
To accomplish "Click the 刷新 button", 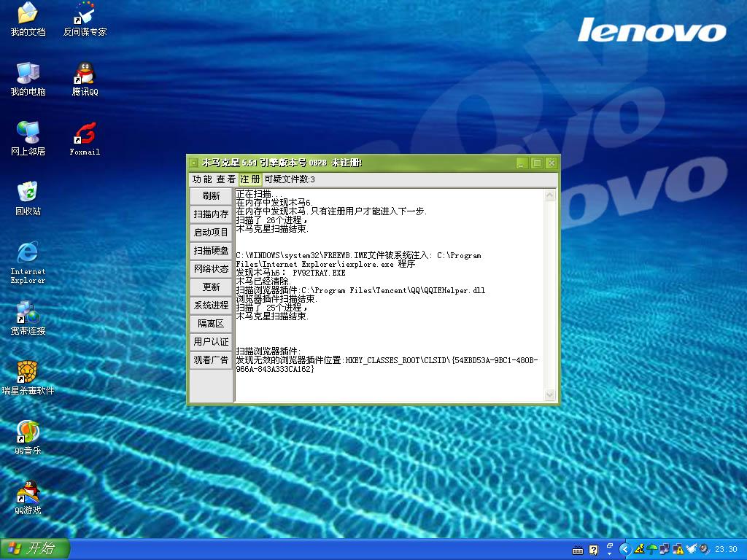I will pyautogui.click(x=211, y=195).
